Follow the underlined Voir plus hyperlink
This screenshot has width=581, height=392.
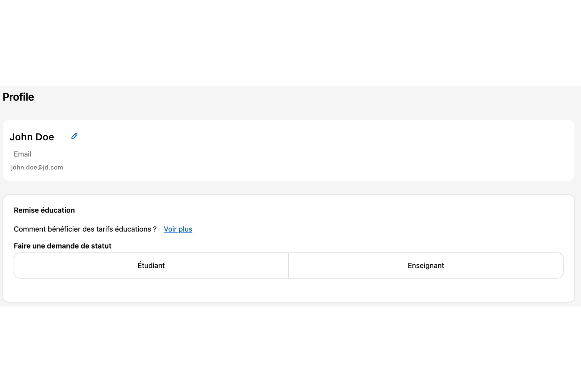click(178, 229)
